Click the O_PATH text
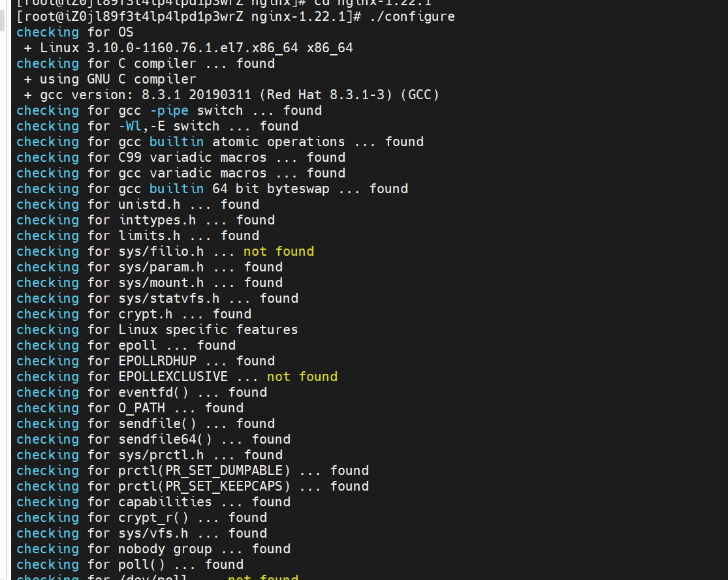 pos(142,408)
